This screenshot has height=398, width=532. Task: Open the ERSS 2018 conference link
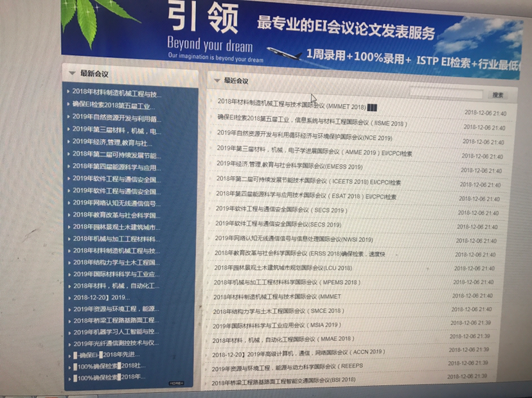(x=300, y=253)
